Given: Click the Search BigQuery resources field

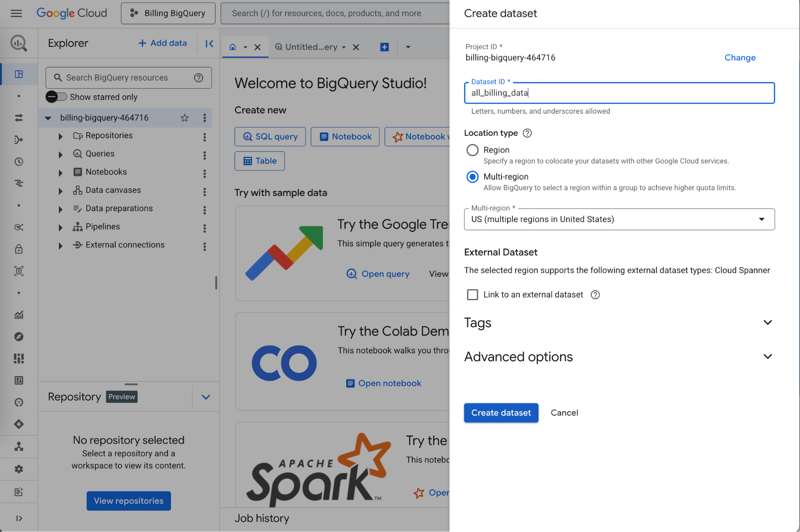Looking at the screenshot, I should point(128,78).
